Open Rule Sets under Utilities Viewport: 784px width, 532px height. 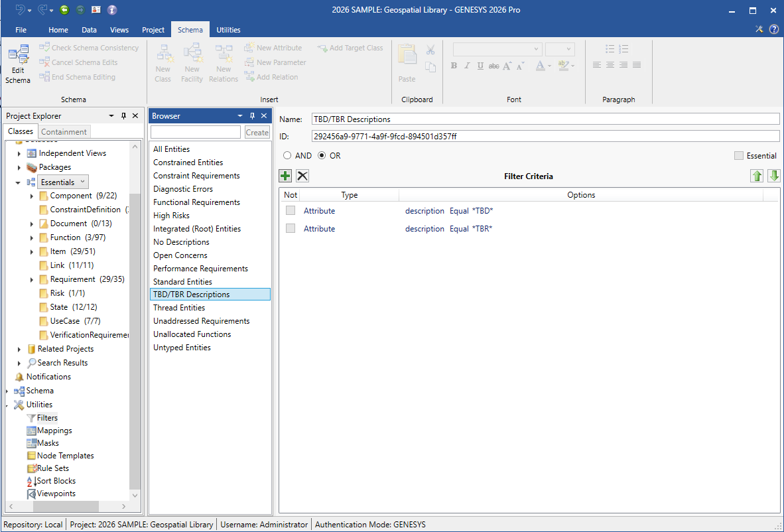click(x=52, y=468)
